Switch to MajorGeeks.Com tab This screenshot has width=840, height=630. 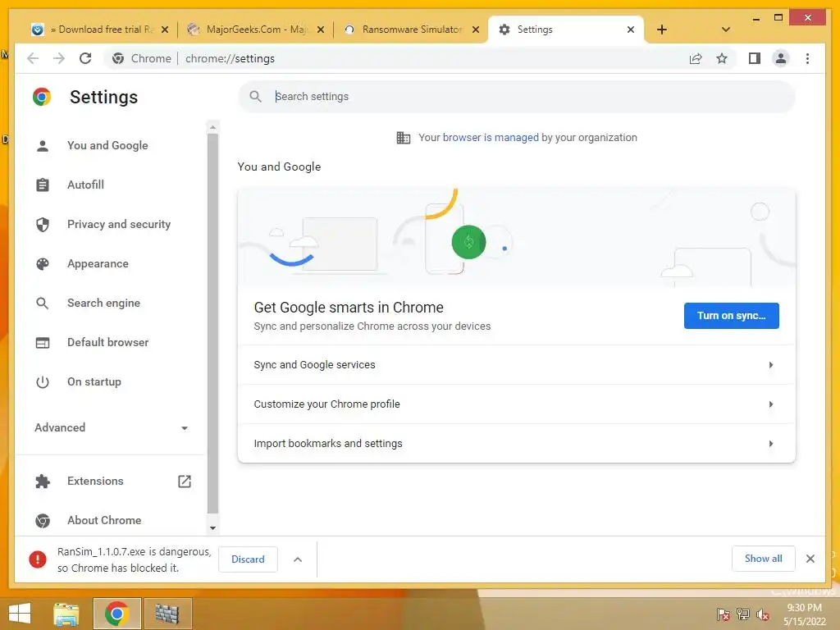tap(256, 30)
